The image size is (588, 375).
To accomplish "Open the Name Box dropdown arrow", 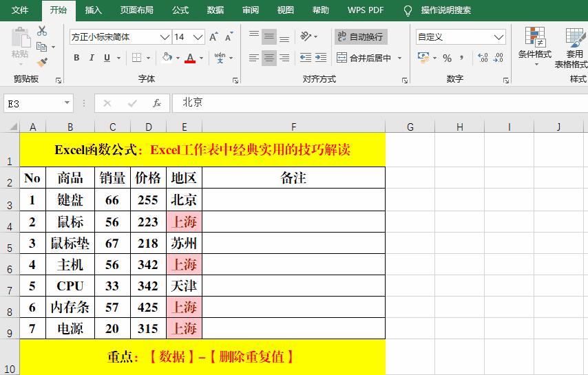I will tap(67, 103).
